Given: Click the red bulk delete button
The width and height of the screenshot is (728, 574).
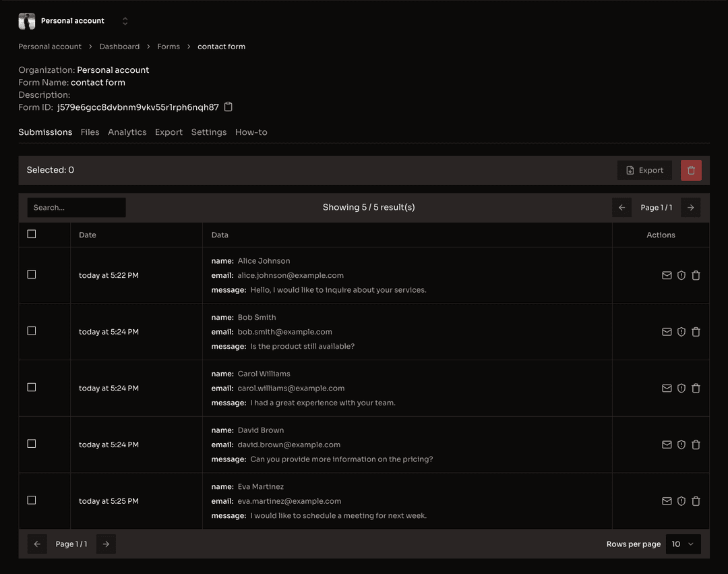Looking at the screenshot, I should tap(691, 170).
